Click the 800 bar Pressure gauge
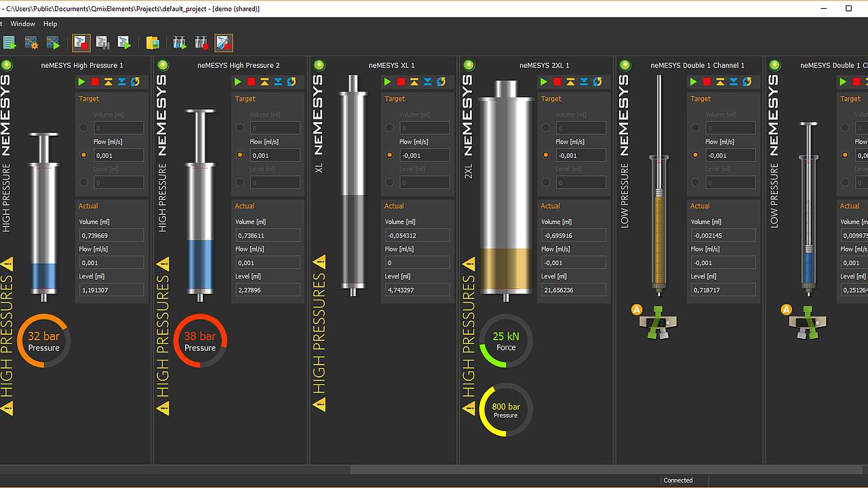Screen dimensions: 868x488 506,410
